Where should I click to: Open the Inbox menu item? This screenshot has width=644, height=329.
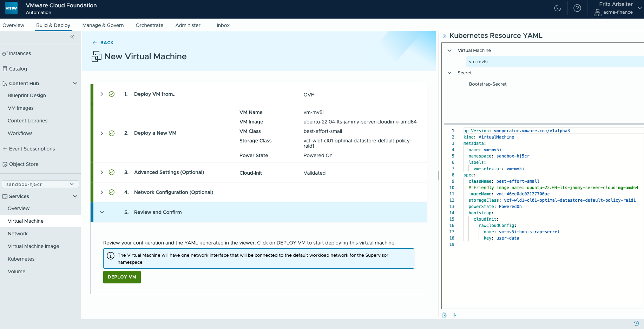click(223, 25)
